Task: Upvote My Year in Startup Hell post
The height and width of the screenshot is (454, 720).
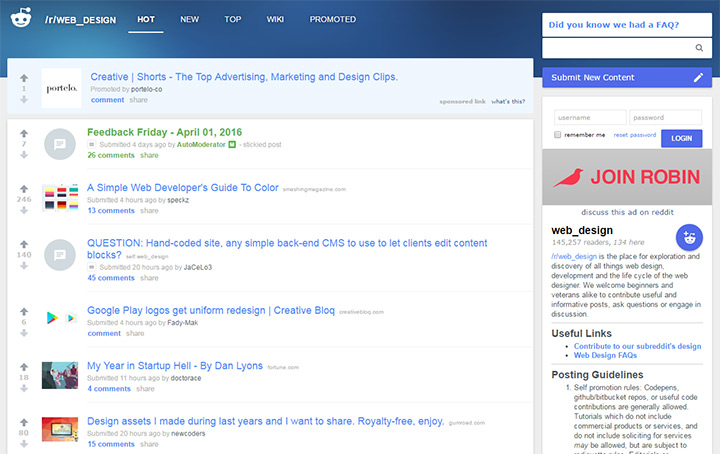Action: pyautogui.click(x=24, y=367)
